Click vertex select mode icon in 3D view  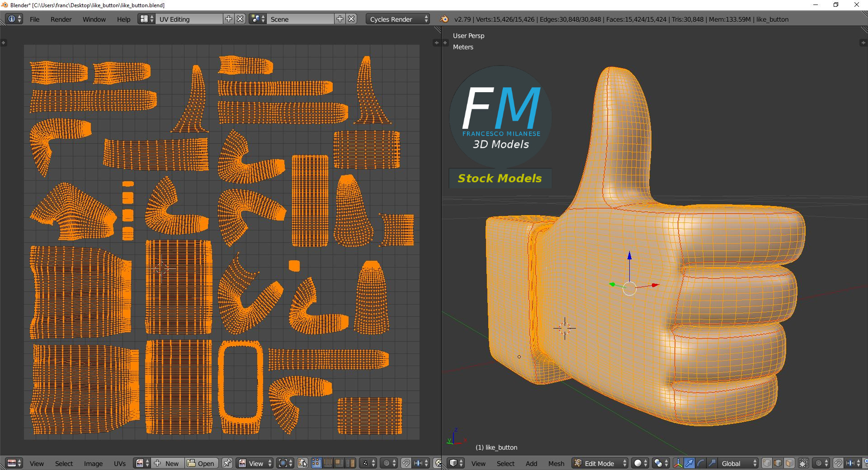coord(767,463)
